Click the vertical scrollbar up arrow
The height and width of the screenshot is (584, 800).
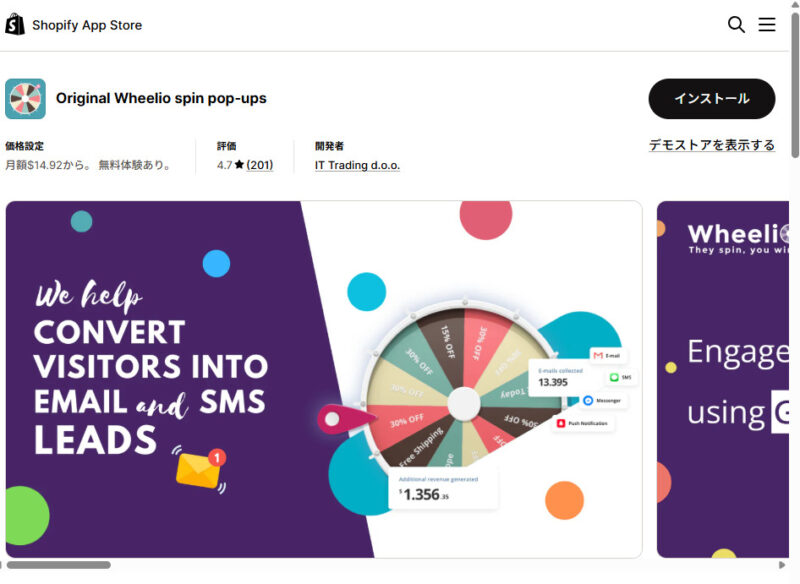coord(795,6)
